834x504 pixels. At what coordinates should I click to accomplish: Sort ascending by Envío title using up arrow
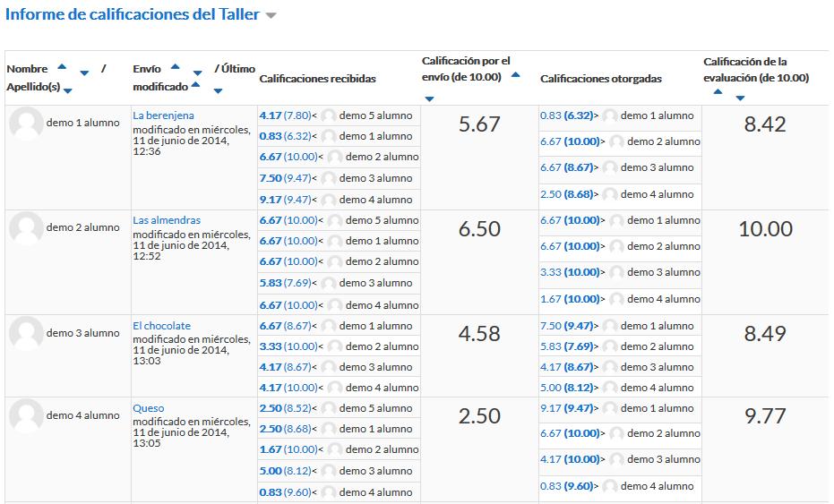coord(175,67)
